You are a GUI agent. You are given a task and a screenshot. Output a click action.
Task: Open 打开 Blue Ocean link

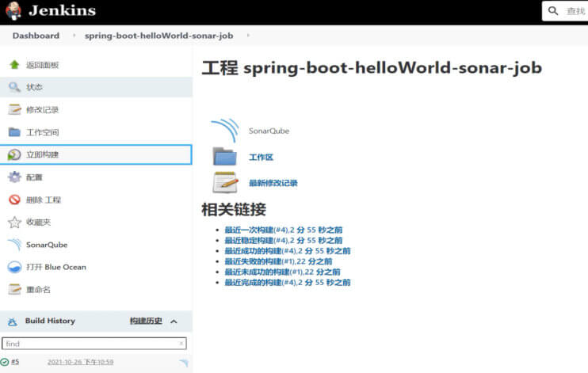pyautogui.click(x=56, y=267)
